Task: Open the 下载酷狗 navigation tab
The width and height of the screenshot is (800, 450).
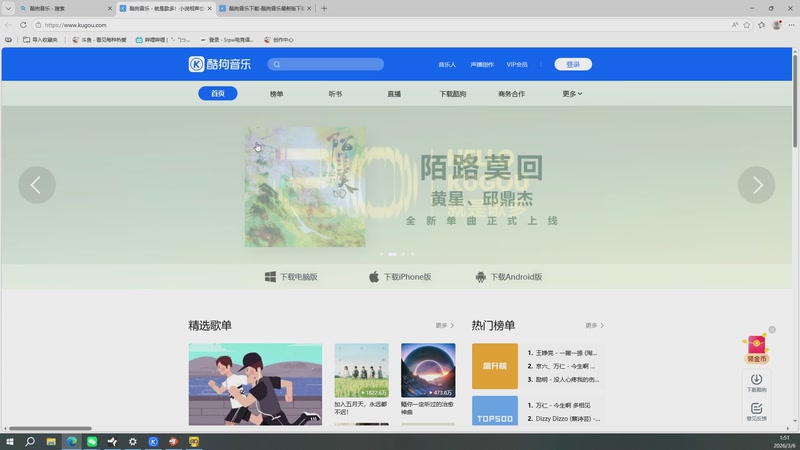Action: pyautogui.click(x=453, y=94)
